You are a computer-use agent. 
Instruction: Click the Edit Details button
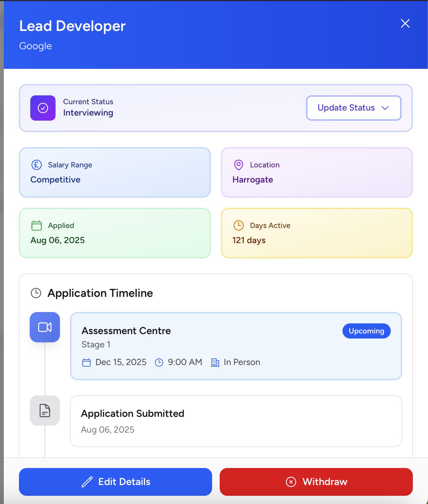coord(115,482)
